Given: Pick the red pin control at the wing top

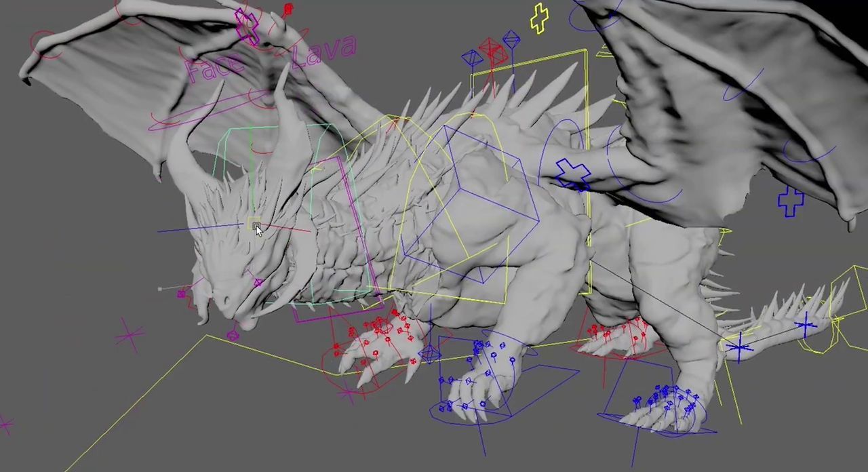Looking at the screenshot, I should (x=288, y=10).
